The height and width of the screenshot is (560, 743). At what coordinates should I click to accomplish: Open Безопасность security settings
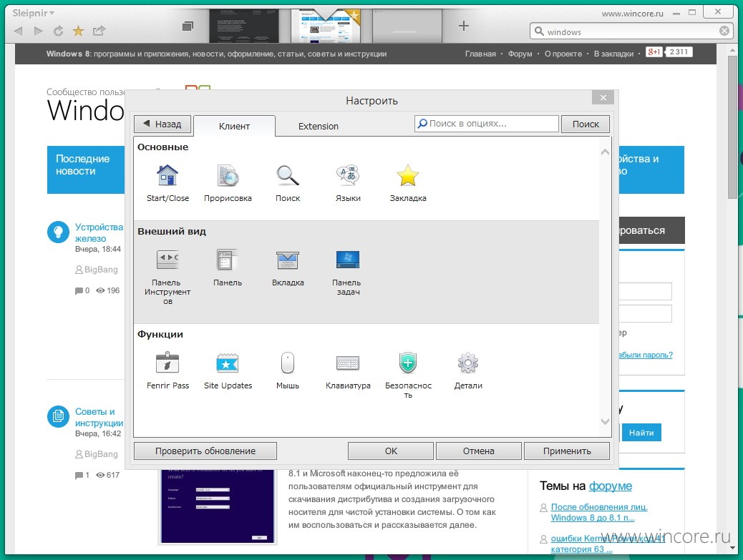pyautogui.click(x=408, y=375)
